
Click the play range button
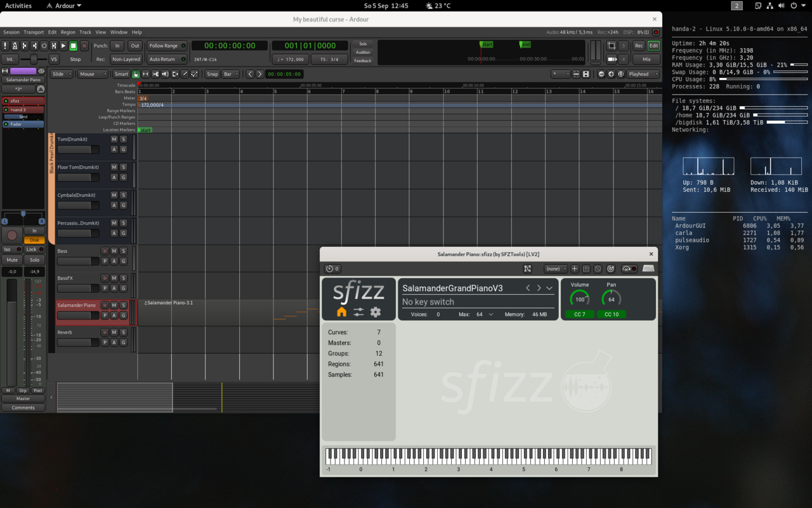[x=54, y=46]
